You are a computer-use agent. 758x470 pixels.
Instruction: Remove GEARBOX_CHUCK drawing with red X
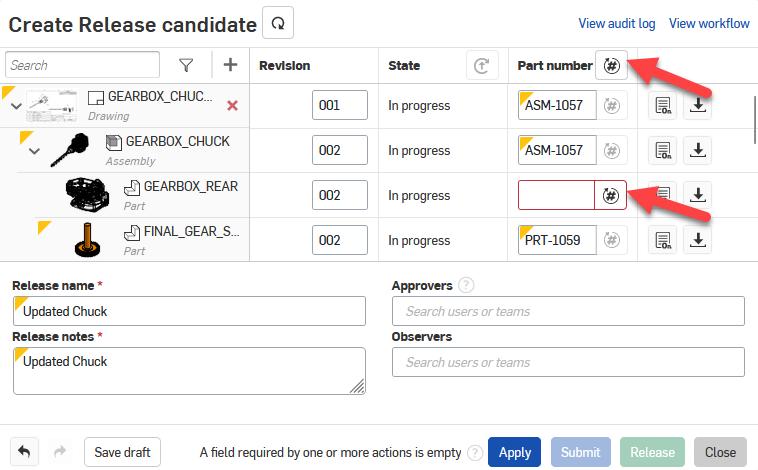pyautogui.click(x=232, y=105)
